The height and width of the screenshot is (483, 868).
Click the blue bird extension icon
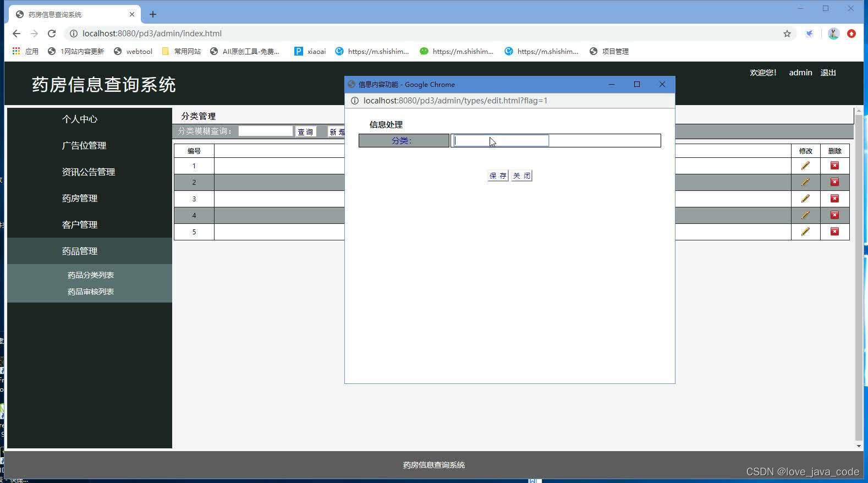point(810,34)
